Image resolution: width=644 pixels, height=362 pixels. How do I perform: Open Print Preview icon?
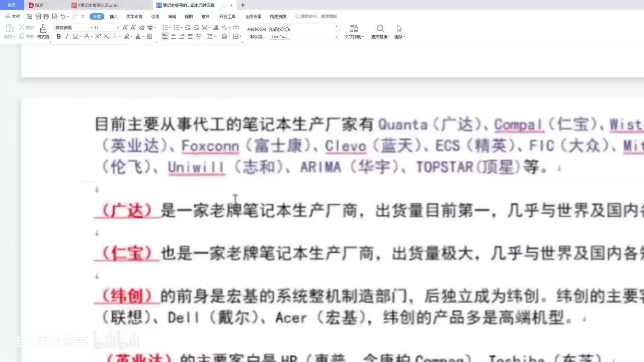click(54, 17)
